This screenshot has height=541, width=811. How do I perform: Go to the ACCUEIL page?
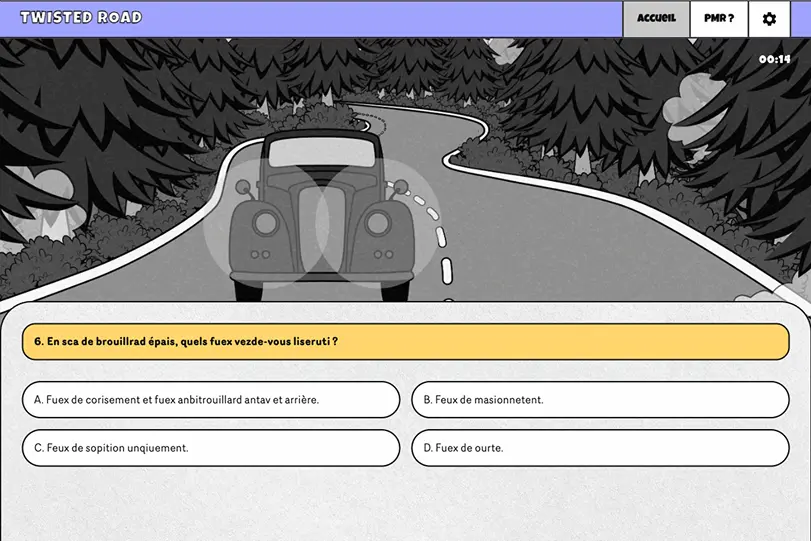656,19
